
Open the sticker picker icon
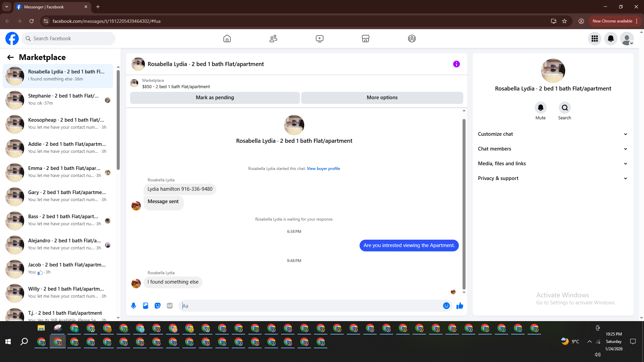point(158,306)
